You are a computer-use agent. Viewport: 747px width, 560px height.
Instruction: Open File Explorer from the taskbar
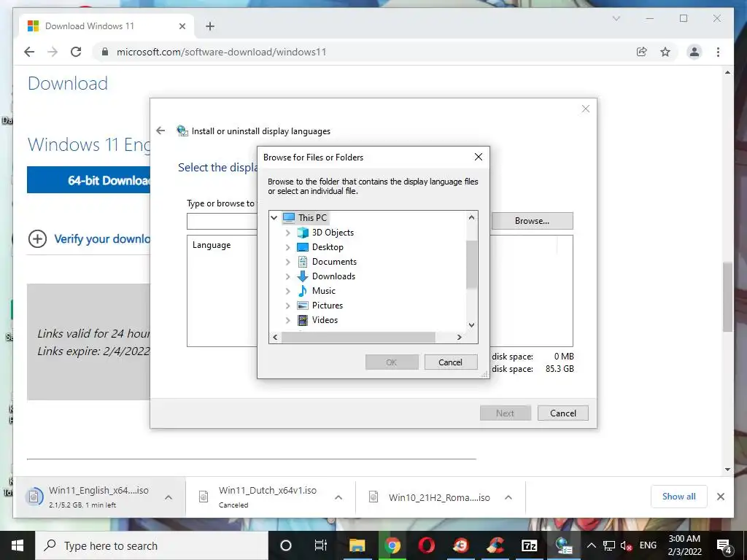click(x=357, y=545)
